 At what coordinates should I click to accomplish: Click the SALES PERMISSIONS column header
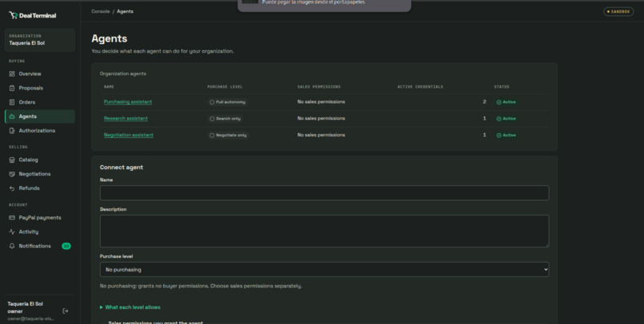[x=319, y=87]
